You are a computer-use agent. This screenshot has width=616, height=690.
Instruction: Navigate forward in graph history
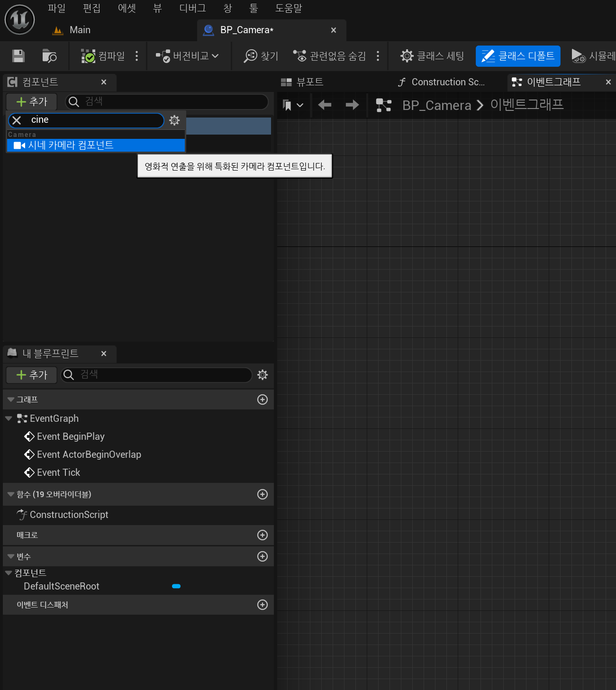click(x=352, y=105)
